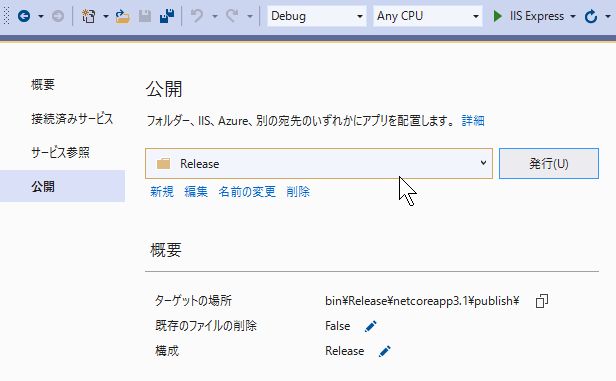The height and width of the screenshot is (381, 616).
Task: Click the Navigate Forward arrow icon
Action: [x=58, y=16]
